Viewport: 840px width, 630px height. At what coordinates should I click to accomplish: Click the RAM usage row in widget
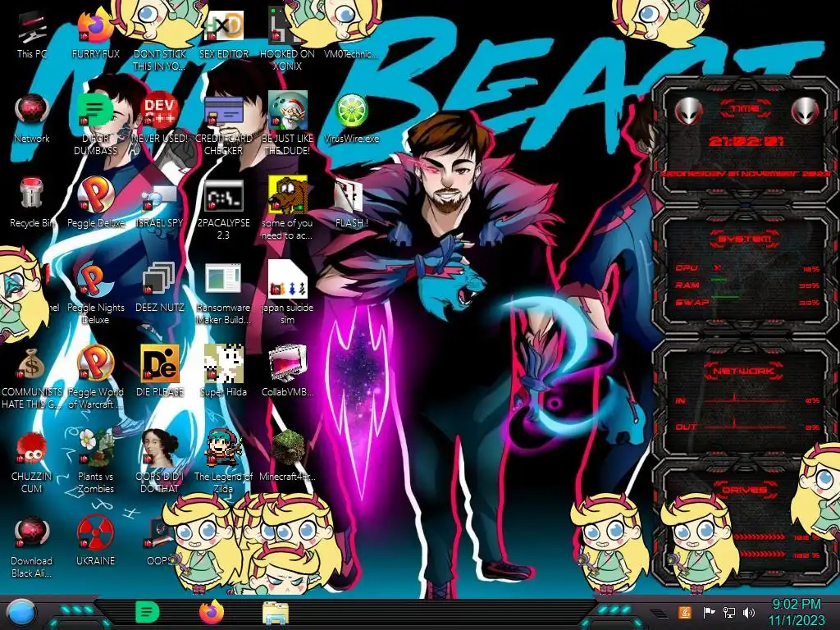pyautogui.click(x=746, y=285)
